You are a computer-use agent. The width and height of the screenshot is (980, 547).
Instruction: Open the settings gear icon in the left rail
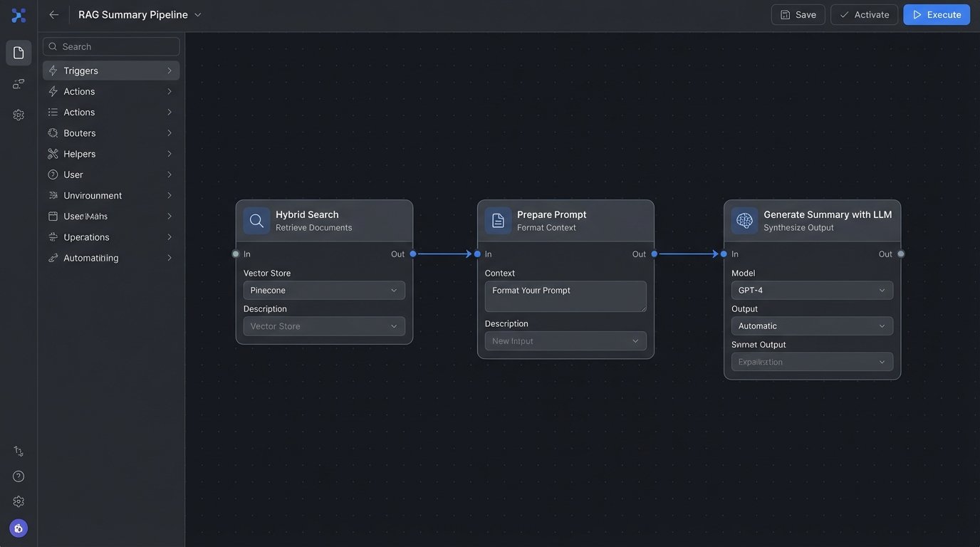pos(16,113)
